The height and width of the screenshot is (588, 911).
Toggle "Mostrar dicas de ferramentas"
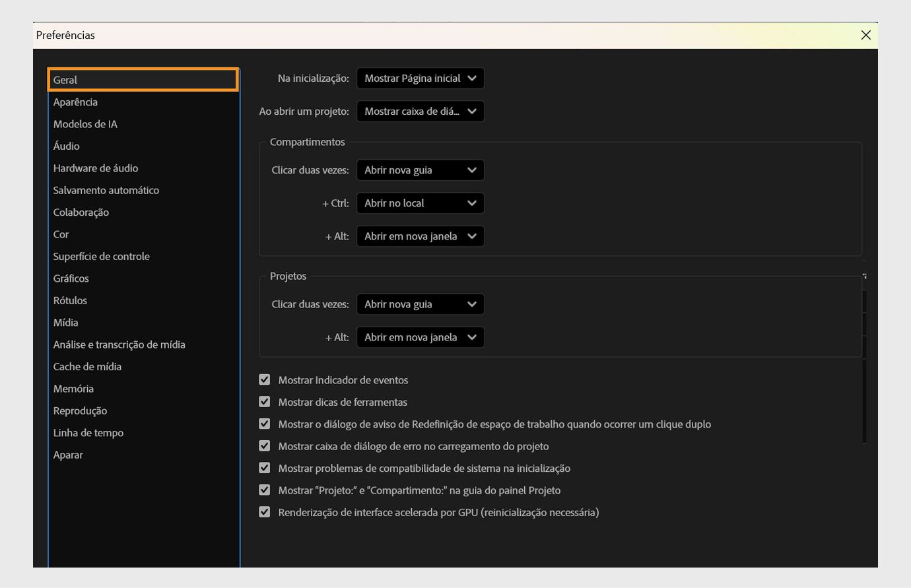264,401
